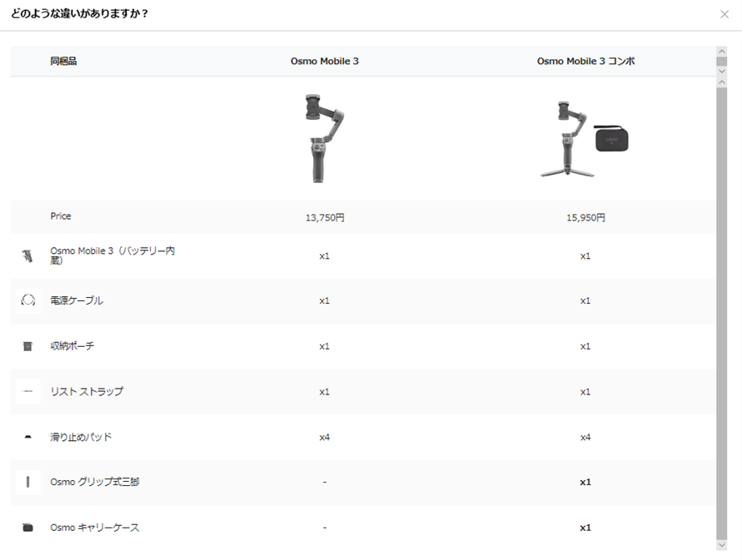Image resolution: width=742 pixels, height=560 pixels.
Task: Click the Osmo carry case icon
Action: point(27,528)
